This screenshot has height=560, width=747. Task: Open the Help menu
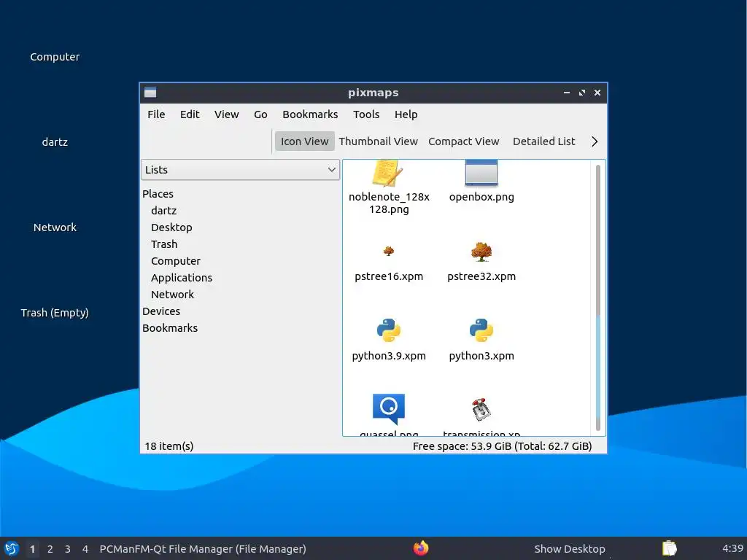[406, 114]
